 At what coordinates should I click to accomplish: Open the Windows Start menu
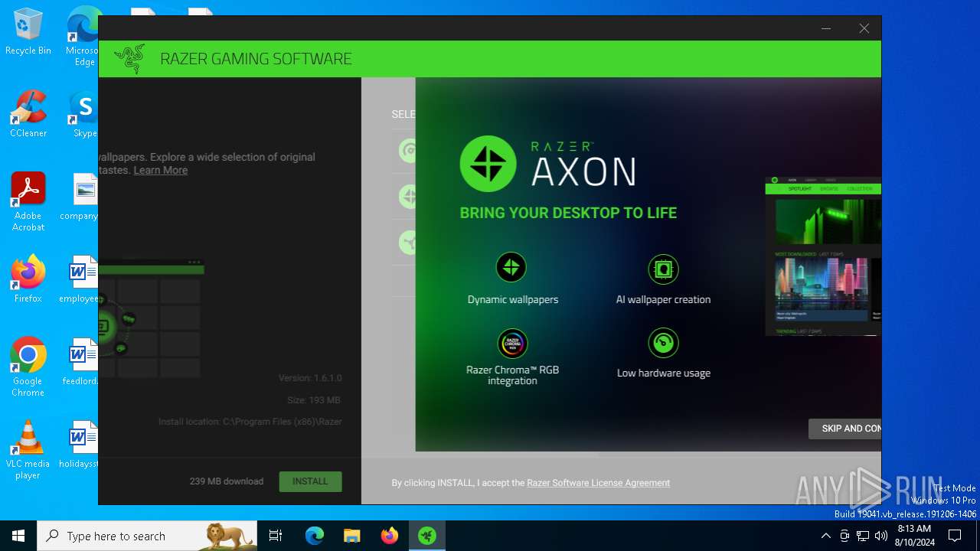18,536
